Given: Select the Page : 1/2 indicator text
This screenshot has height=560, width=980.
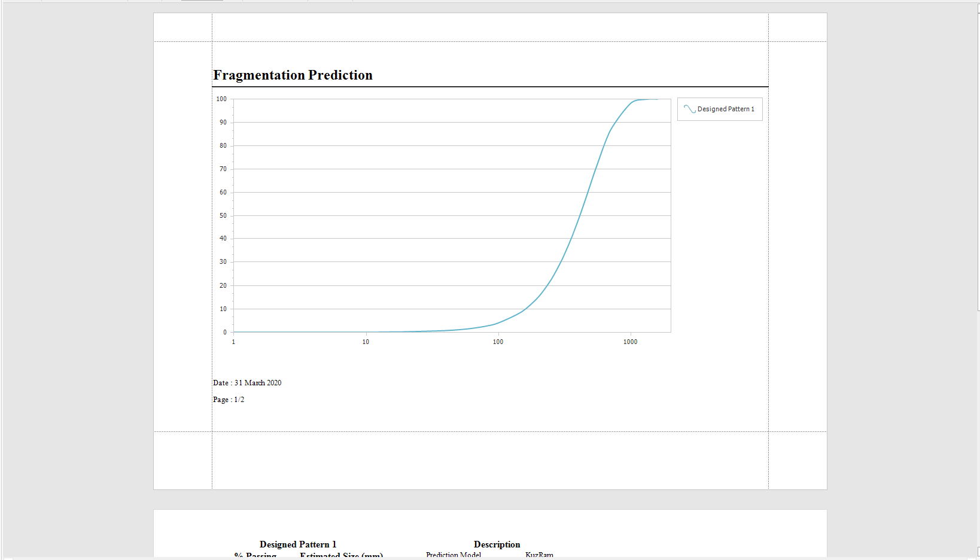Looking at the screenshot, I should (229, 400).
